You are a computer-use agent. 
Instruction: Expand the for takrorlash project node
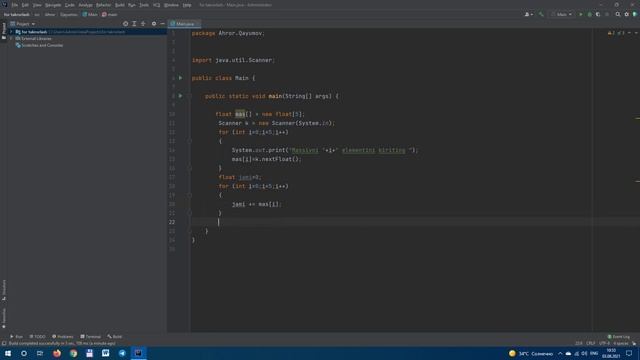[11, 32]
